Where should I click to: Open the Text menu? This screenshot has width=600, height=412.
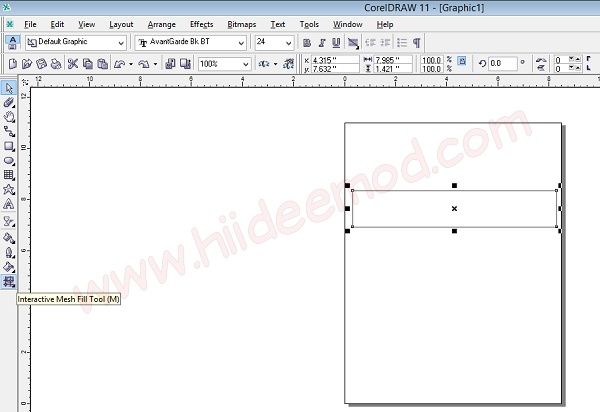tap(278, 24)
